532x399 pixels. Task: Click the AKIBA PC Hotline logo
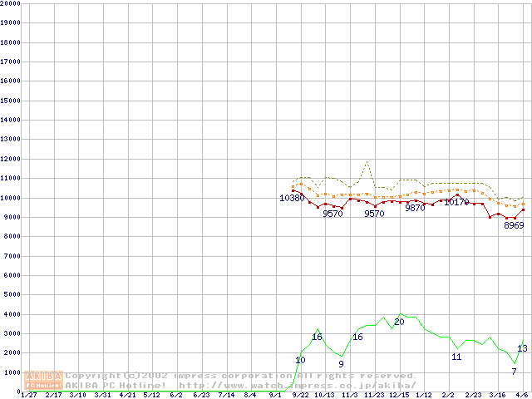point(45,380)
